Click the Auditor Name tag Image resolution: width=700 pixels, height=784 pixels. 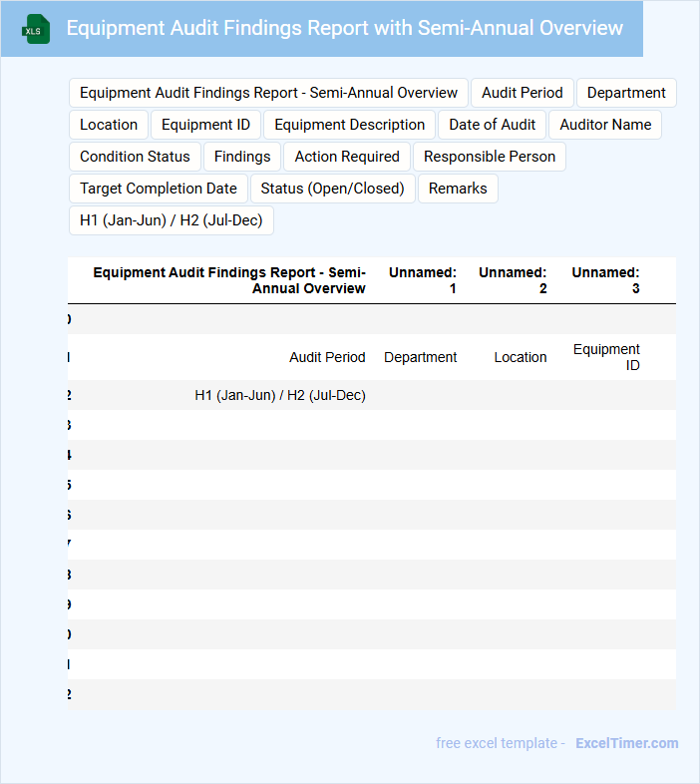[x=605, y=125]
